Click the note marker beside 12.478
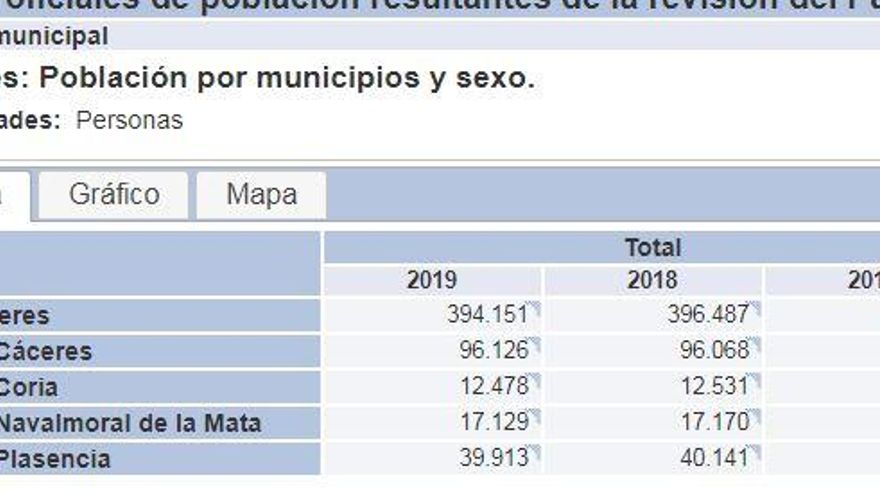The image size is (880, 495). 534,380
